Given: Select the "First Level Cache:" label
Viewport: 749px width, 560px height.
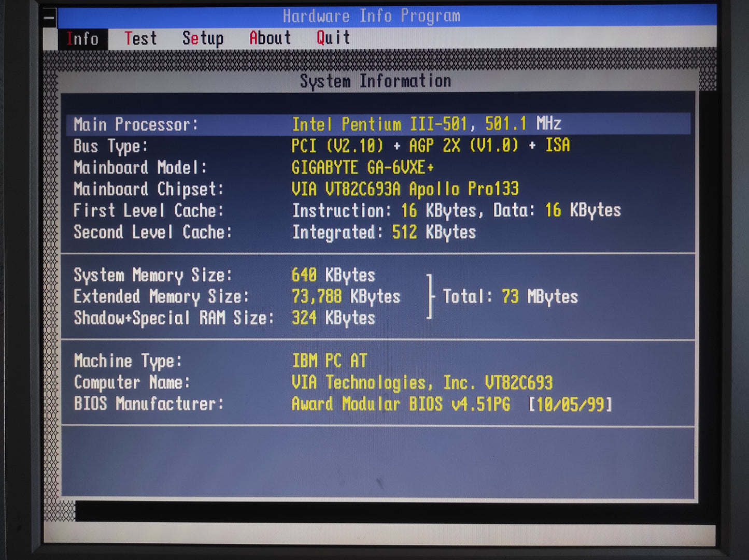Looking at the screenshot, I should coord(148,210).
